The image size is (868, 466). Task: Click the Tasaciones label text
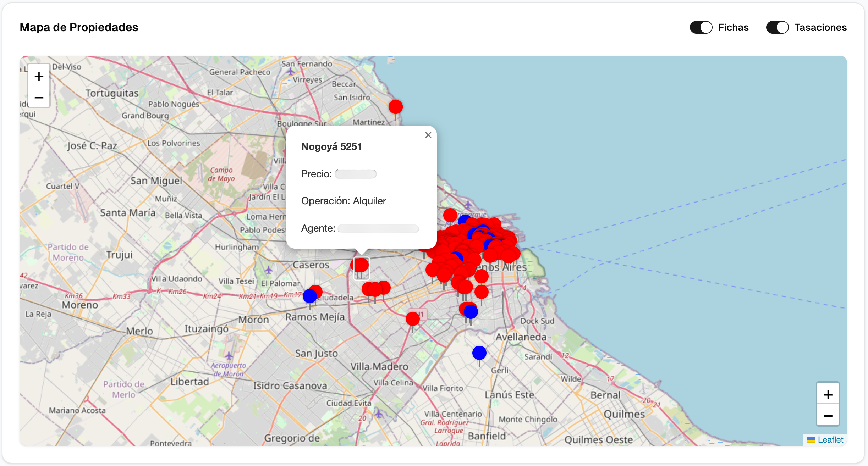(x=820, y=27)
